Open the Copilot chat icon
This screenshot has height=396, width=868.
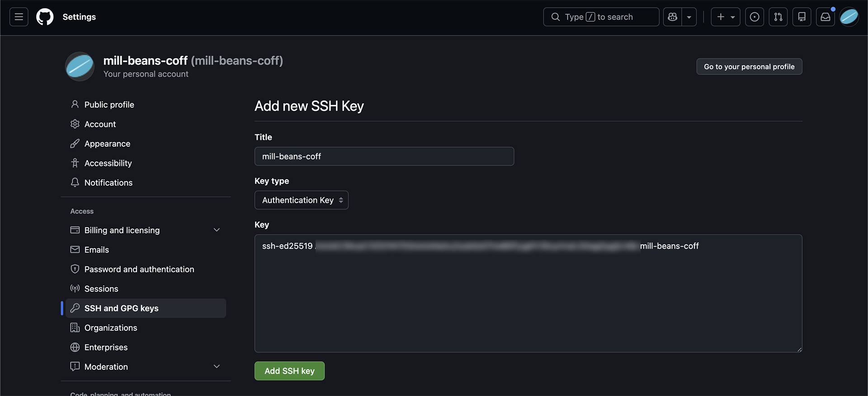(x=672, y=17)
